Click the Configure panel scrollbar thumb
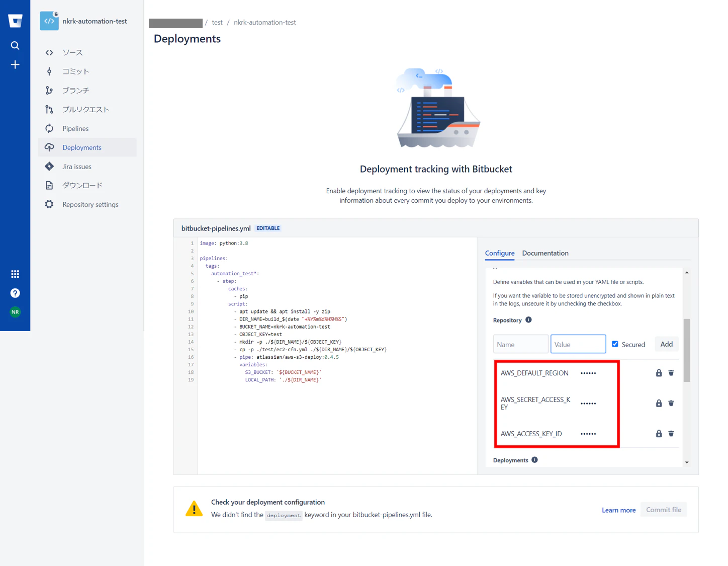 687,350
